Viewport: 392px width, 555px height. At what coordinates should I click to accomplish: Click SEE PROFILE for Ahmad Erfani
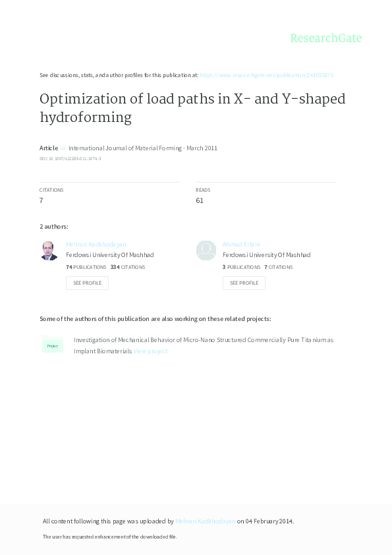[x=244, y=283]
